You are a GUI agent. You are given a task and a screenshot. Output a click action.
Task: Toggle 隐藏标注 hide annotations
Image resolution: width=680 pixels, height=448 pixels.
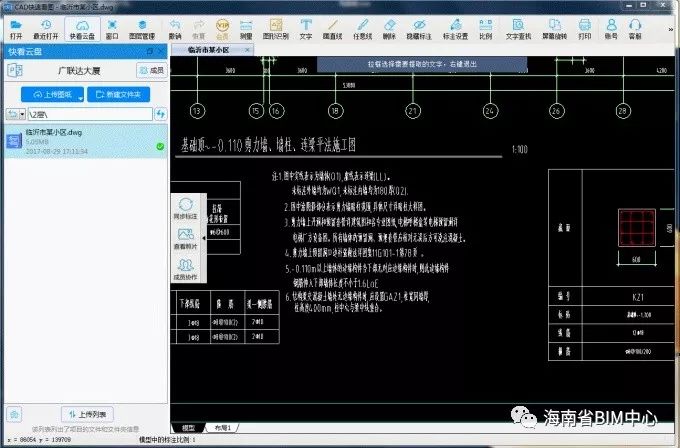pyautogui.click(x=419, y=29)
